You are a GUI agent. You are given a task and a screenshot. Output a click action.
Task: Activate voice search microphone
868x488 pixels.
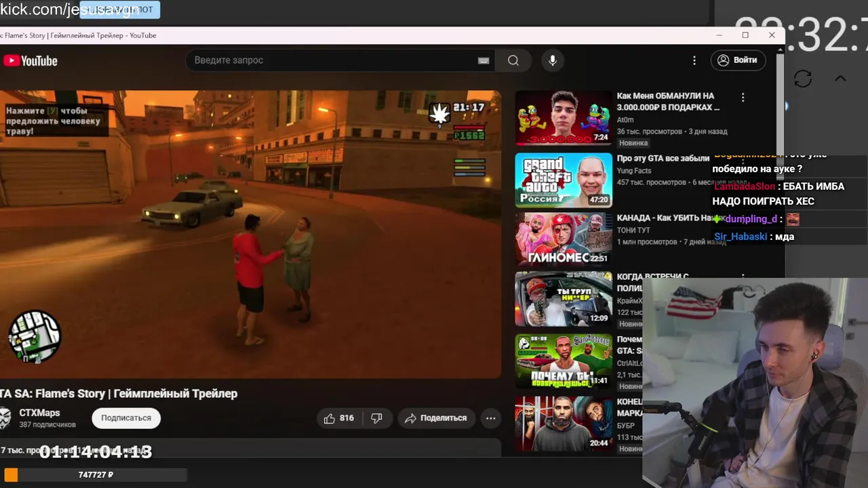(553, 60)
